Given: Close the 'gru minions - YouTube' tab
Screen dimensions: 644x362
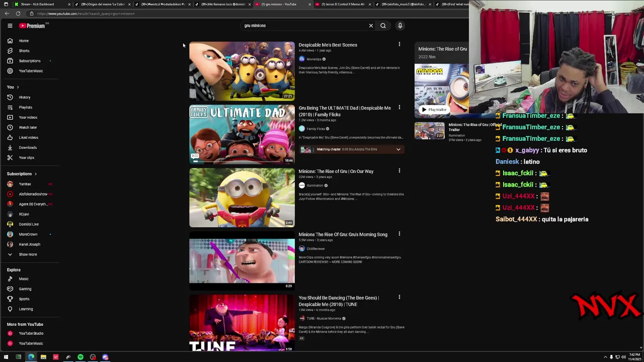Looking at the screenshot, I should pyautogui.click(x=309, y=4).
